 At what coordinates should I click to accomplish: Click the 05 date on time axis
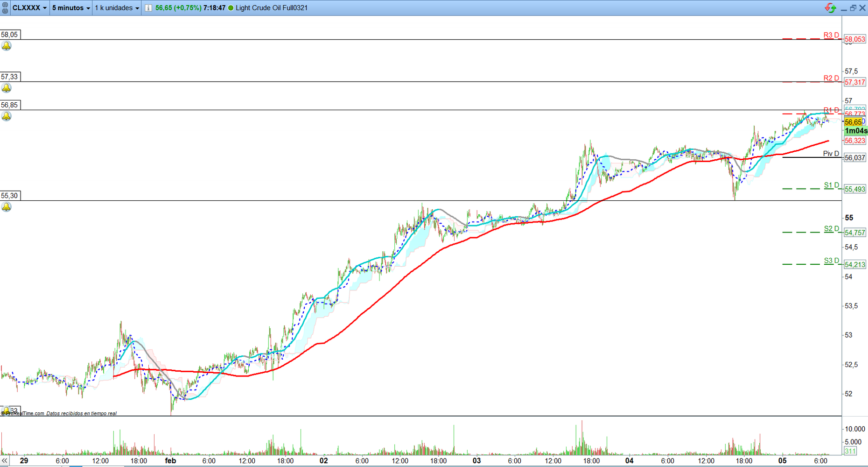click(x=782, y=460)
